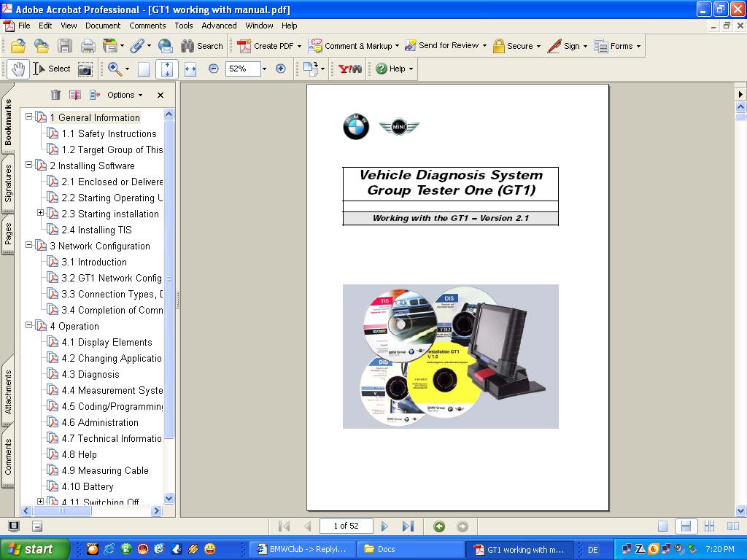Close the Bookmarks panel with X
This screenshot has width=747, height=560.
[x=160, y=96]
